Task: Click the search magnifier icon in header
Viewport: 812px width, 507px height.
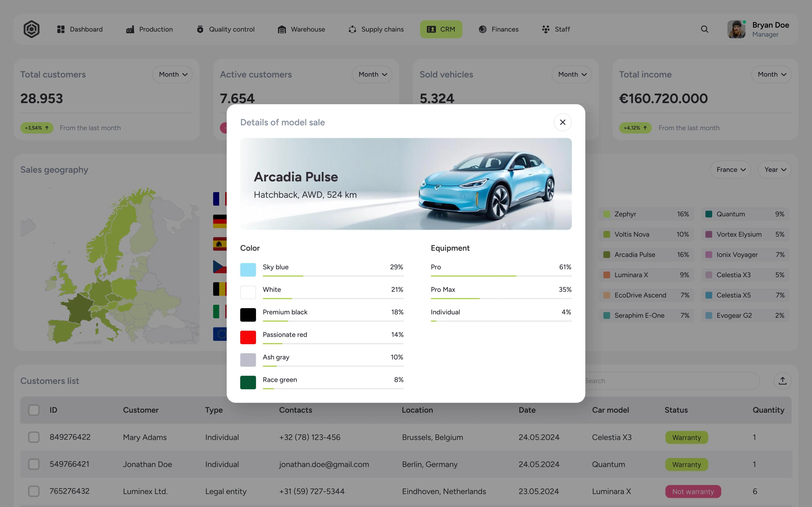Action: coord(704,29)
